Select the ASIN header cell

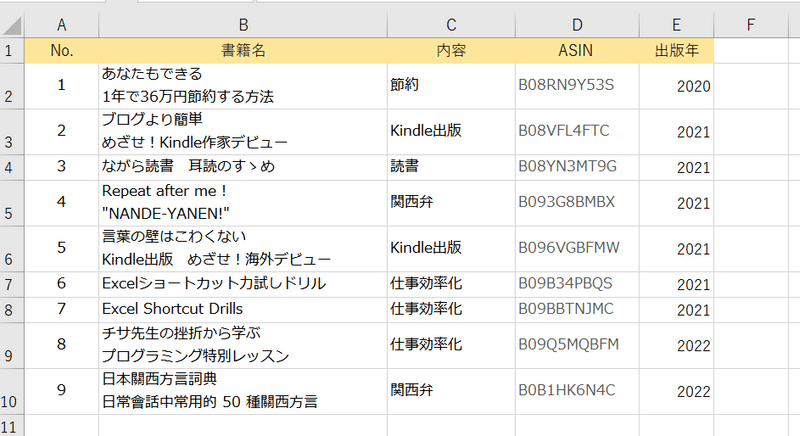tap(578, 50)
